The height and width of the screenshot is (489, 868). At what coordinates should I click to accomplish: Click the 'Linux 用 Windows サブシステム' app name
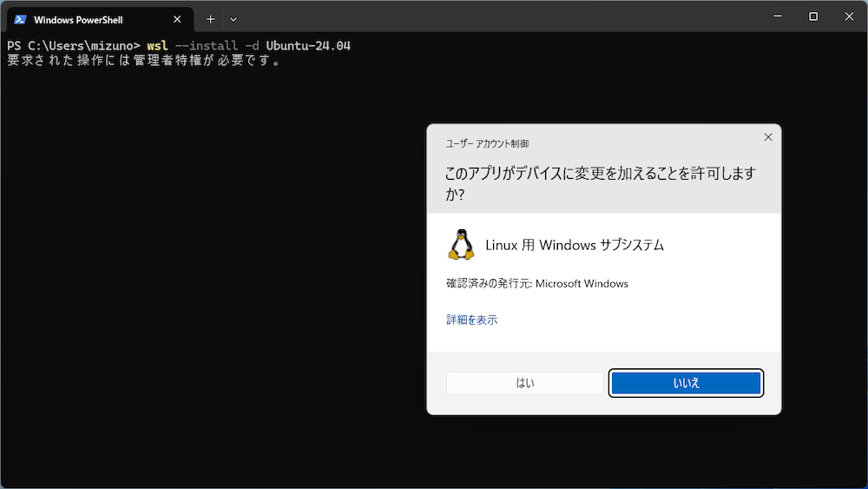(575, 245)
